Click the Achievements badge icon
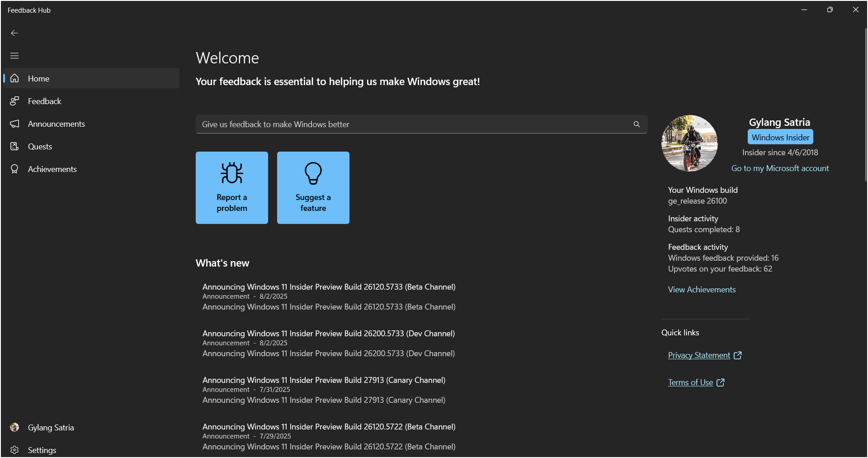868x458 pixels. click(x=14, y=169)
